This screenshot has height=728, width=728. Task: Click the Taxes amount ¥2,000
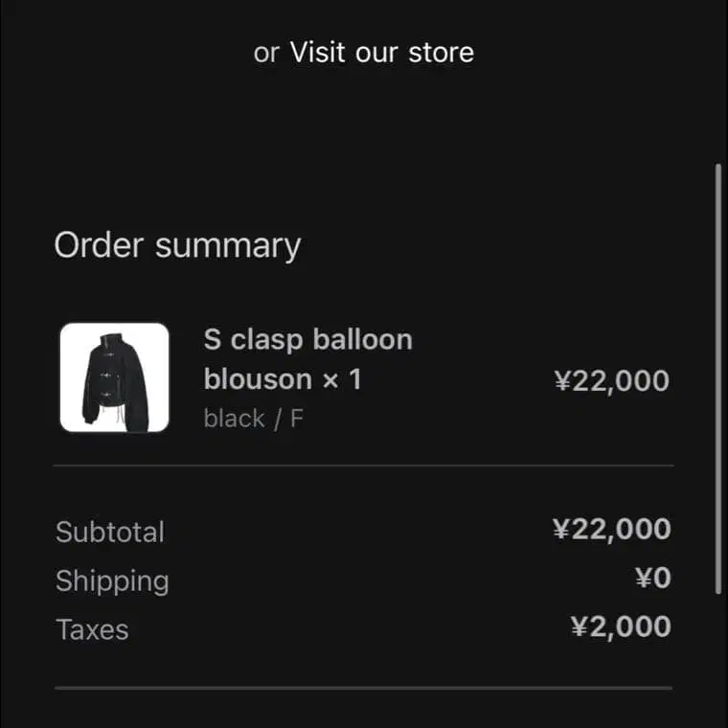point(621,626)
